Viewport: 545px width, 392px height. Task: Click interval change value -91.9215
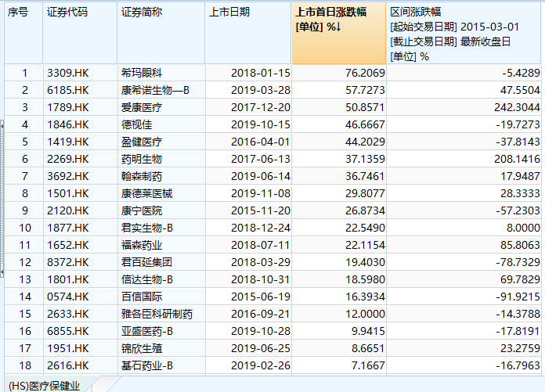464,297
